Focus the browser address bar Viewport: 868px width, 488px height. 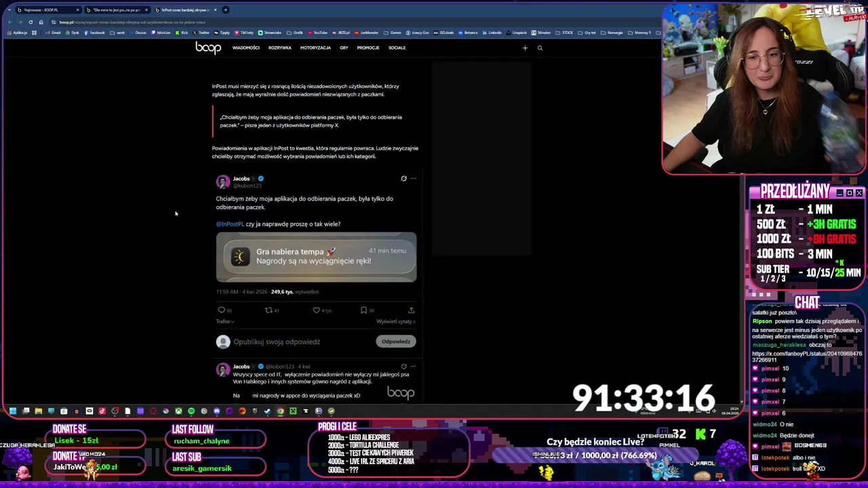[x=353, y=22]
